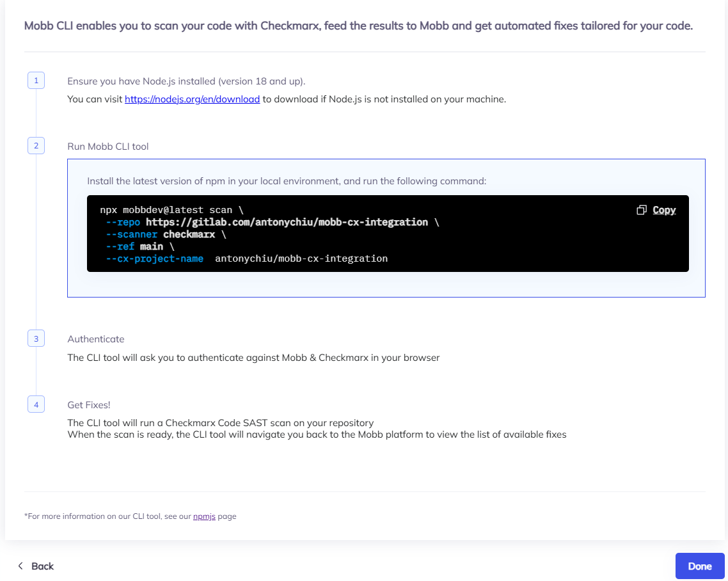Click the 'Get Fixes!' step heading

click(89, 405)
